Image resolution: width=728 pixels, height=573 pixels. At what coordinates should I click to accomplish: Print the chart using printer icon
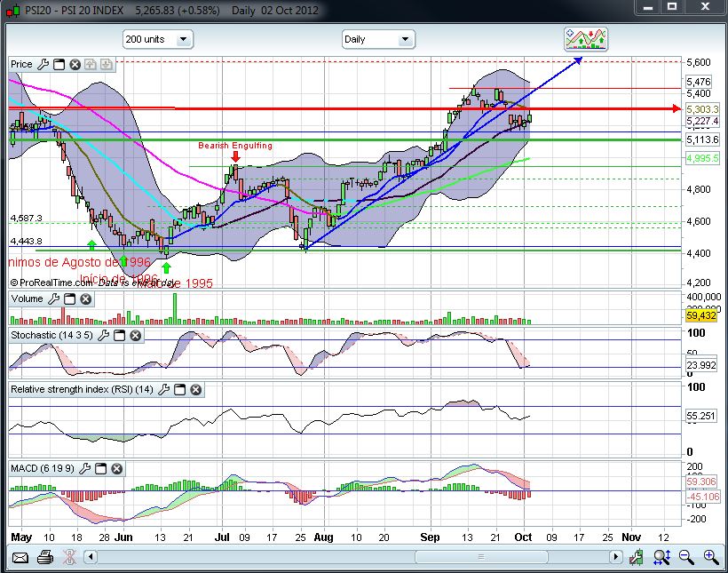45,557
